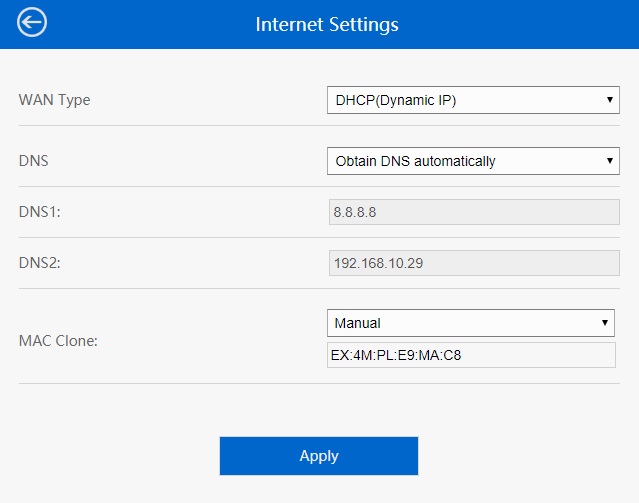
Task: Focus the DNS1 address field
Action: tap(474, 212)
